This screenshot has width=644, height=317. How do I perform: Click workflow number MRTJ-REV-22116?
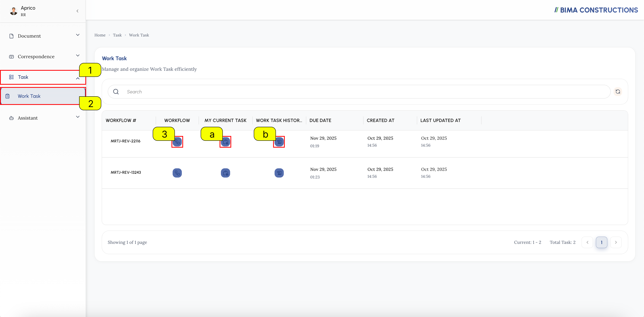(126, 141)
